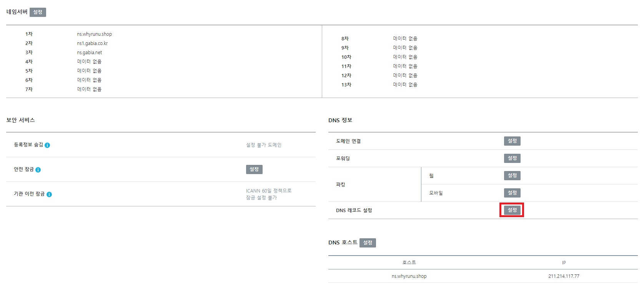
Task: Select DNS host entry ns.whyrunu.shop
Action: click(409, 276)
